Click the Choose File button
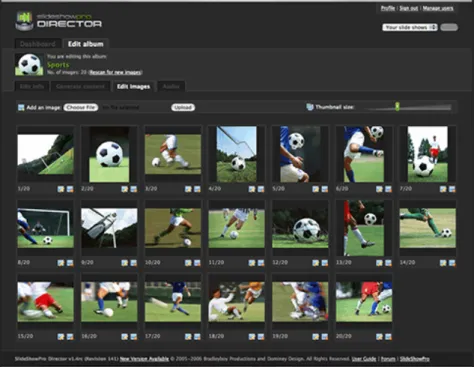Screen dimensions: 474x367 [81, 107]
